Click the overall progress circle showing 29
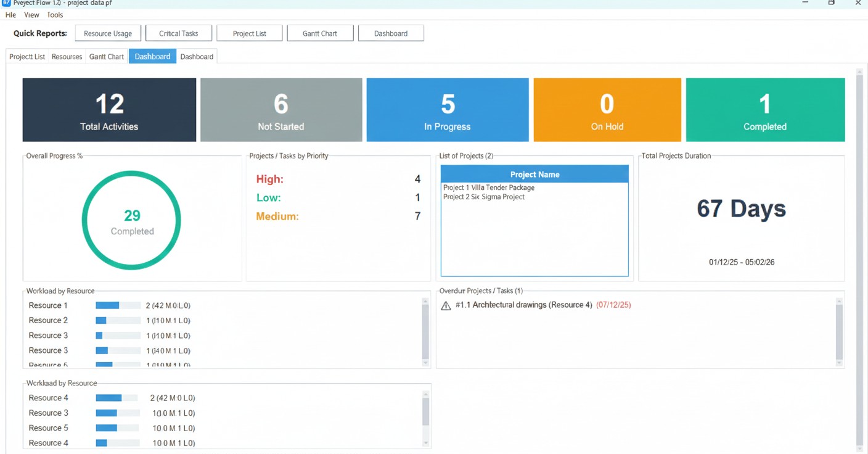The height and width of the screenshot is (454, 868). click(131, 220)
